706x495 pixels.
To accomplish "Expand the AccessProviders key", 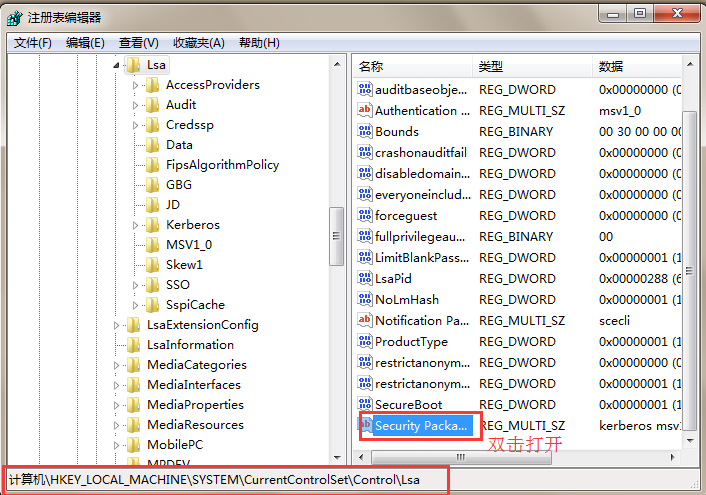I will pyautogui.click(x=135, y=85).
